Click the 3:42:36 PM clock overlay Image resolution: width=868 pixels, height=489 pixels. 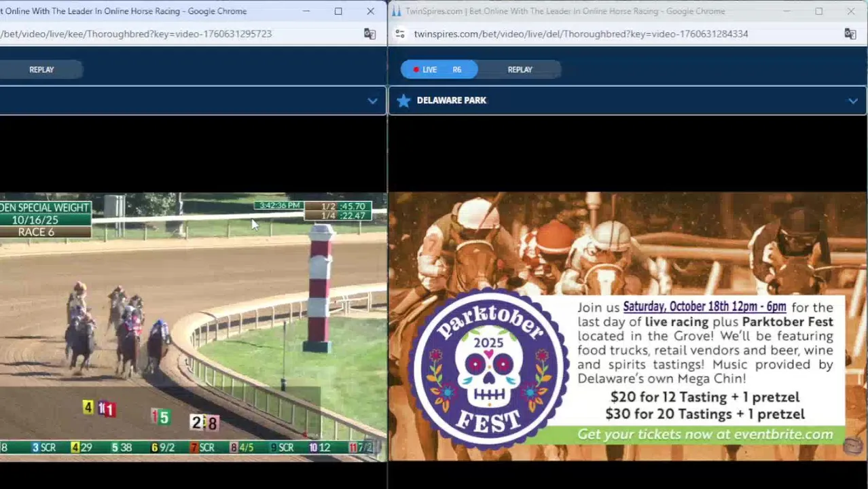coord(279,206)
